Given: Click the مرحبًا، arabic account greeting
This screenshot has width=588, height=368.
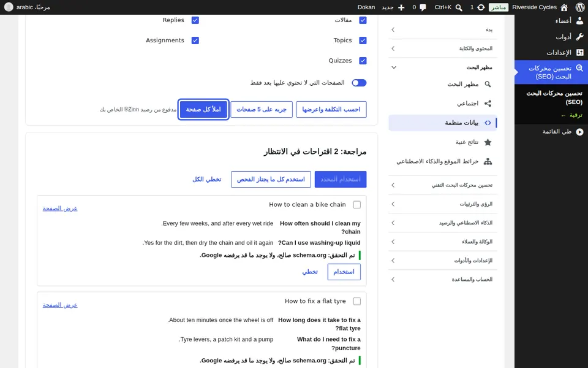Looking at the screenshot, I should click(33, 7).
